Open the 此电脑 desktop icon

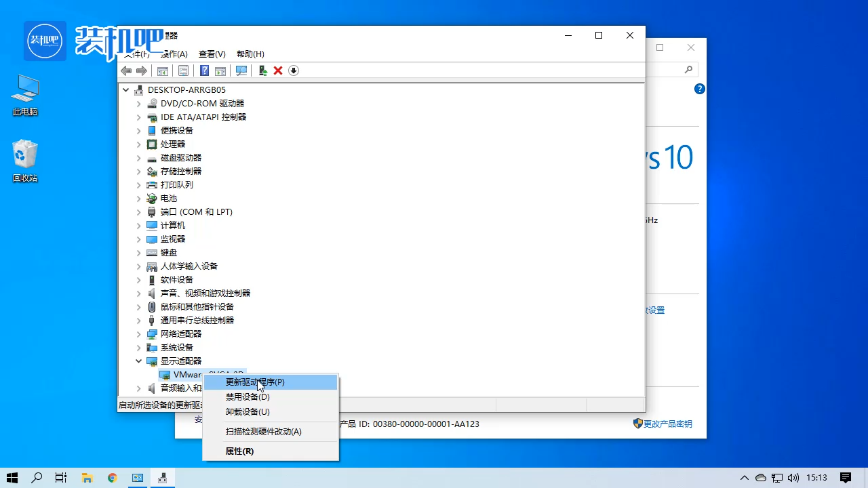[25, 88]
